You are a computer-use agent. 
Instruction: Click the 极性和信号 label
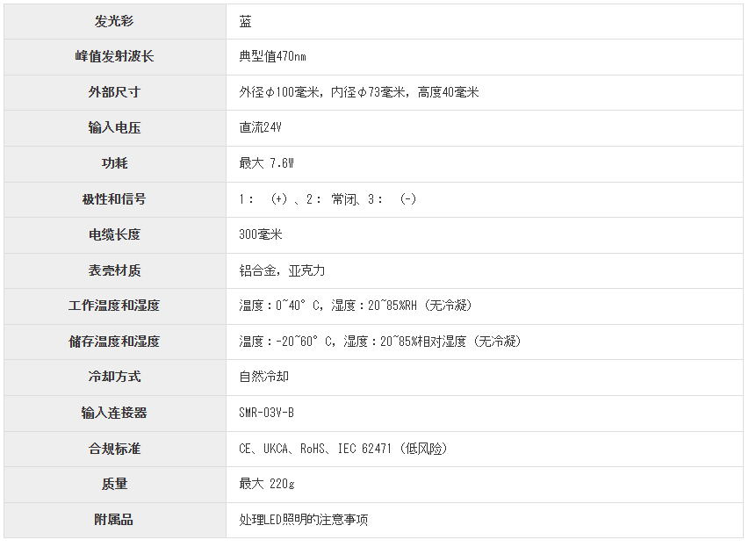[x=114, y=199]
